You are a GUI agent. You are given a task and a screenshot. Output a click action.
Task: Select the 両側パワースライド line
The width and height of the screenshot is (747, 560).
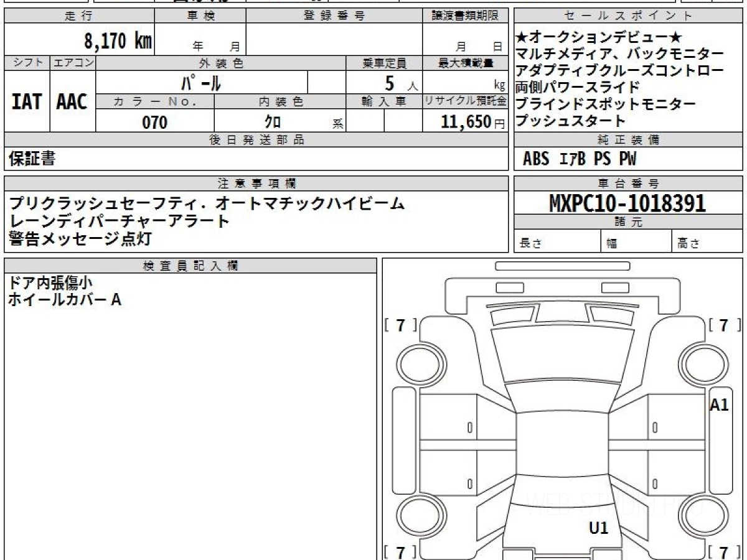pos(578,87)
